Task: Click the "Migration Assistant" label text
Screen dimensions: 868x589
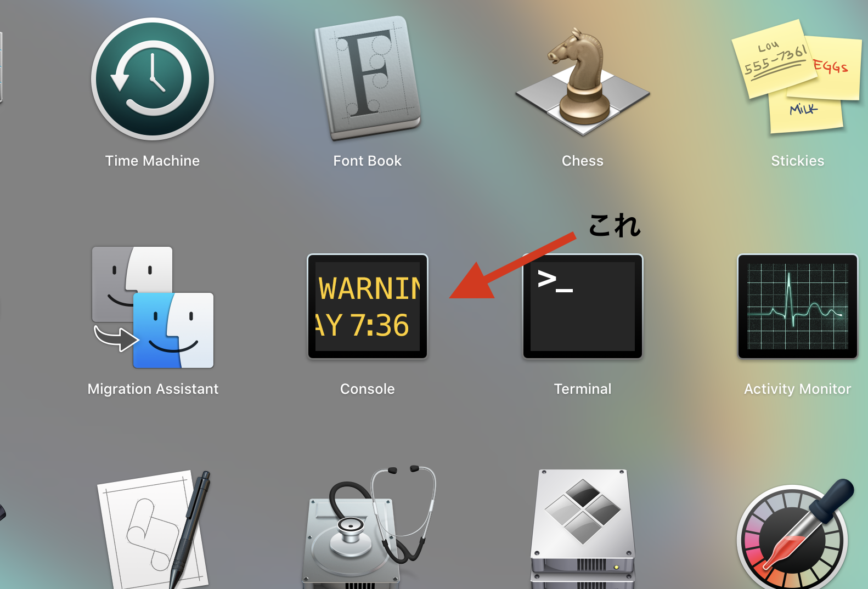Action: click(153, 389)
